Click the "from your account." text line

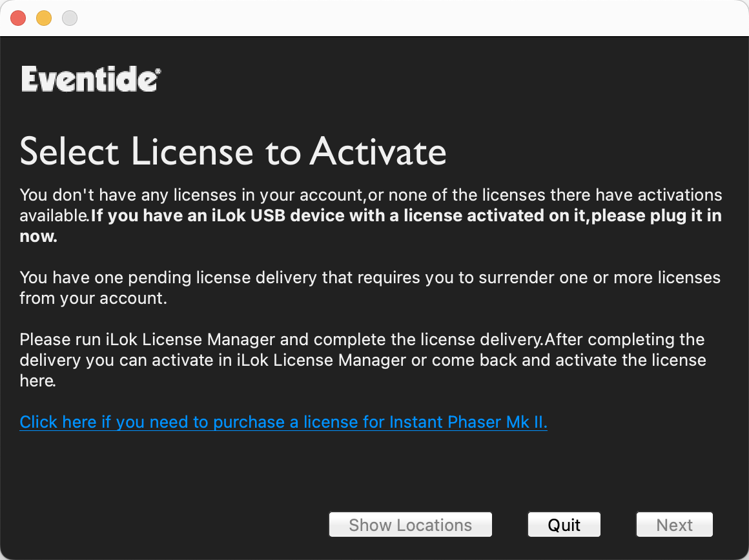[x=94, y=298]
